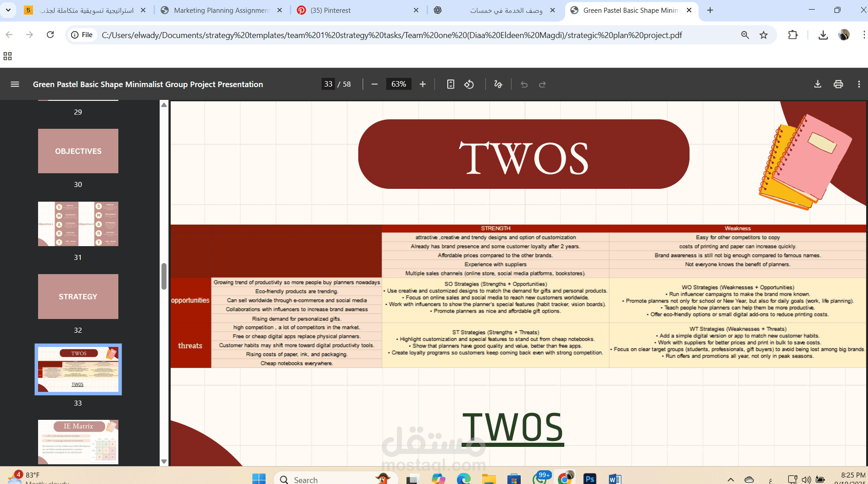The height and width of the screenshot is (484, 868).
Task: Click the address bar file URL
Action: (x=392, y=35)
